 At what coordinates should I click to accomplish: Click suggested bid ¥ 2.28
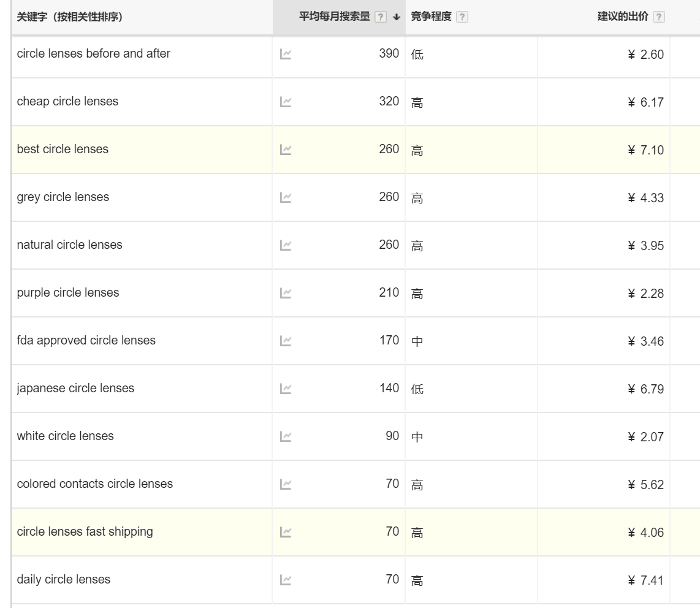click(645, 294)
